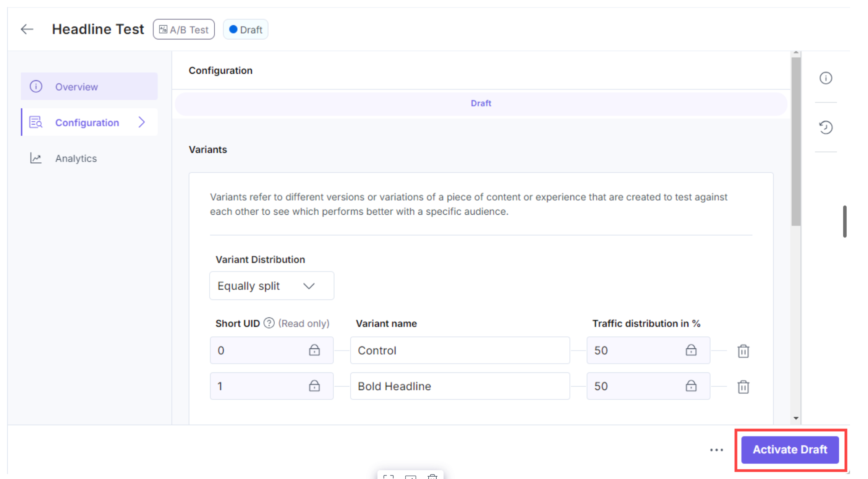
Task: Select the Configuration sidebar item
Action: coord(87,123)
